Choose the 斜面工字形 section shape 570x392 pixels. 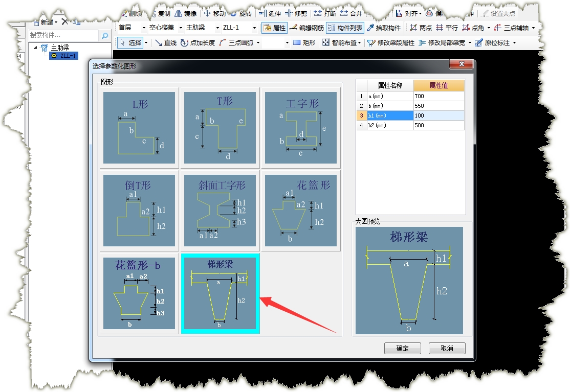tap(220, 211)
